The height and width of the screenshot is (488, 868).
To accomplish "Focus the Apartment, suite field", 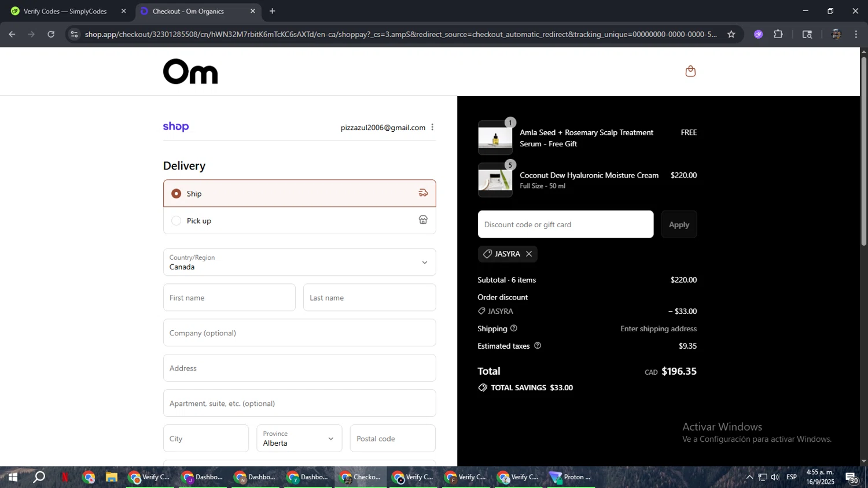I will pyautogui.click(x=299, y=403).
